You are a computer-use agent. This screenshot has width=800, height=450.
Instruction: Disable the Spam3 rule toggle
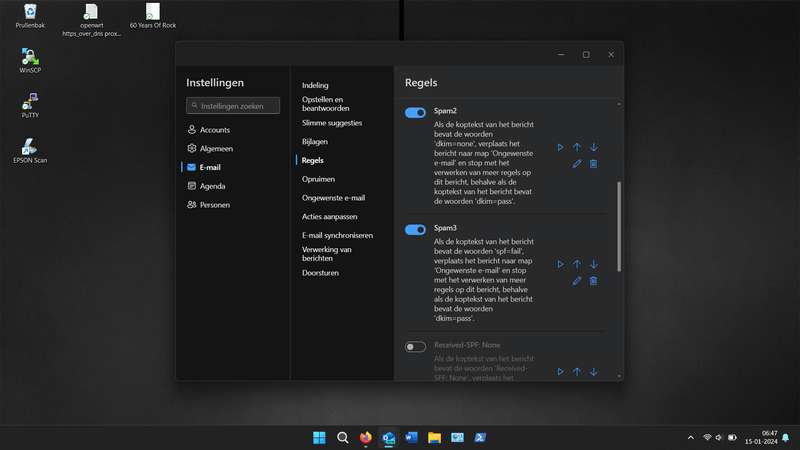click(x=415, y=230)
